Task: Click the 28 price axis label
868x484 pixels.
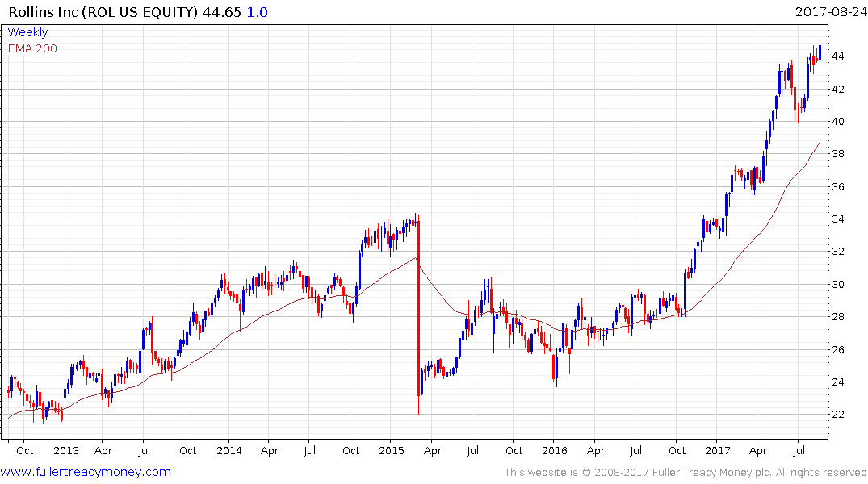Action: 837,317
